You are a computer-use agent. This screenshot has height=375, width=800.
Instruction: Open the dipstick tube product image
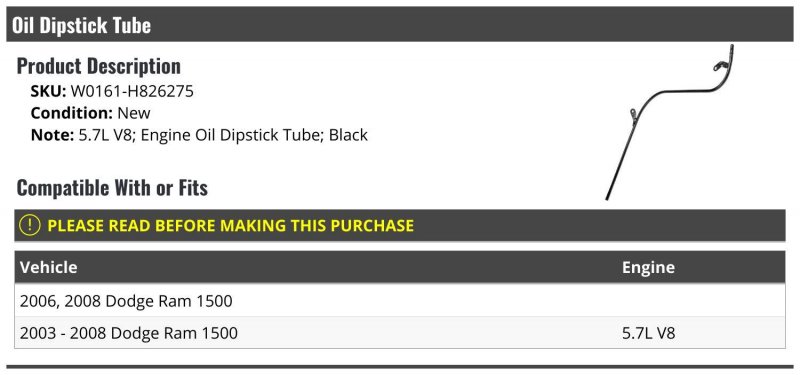669,122
